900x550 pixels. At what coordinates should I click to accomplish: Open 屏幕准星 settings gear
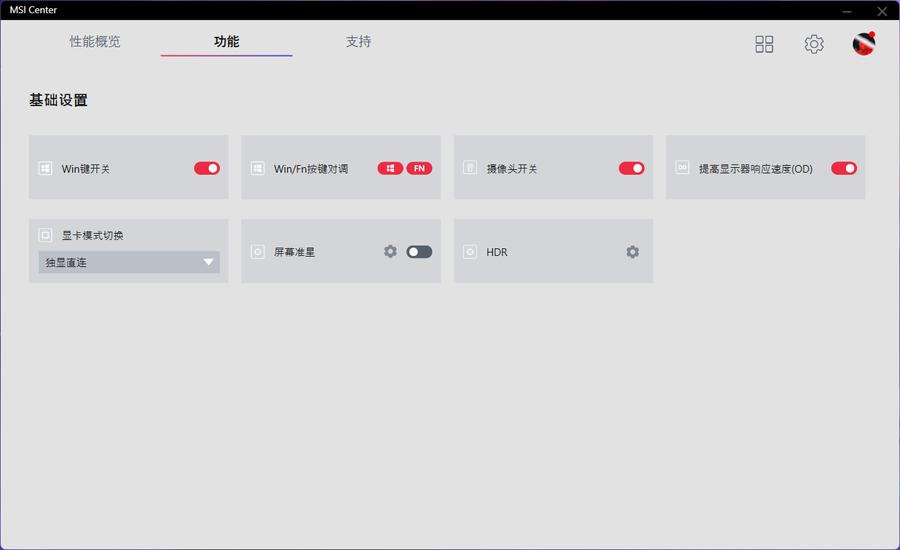point(390,251)
